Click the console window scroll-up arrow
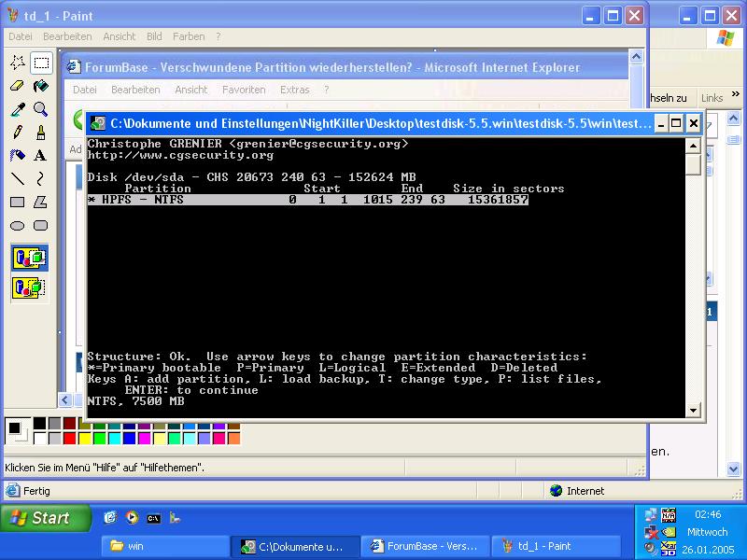747x560 pixels. [x=693, y=146]
